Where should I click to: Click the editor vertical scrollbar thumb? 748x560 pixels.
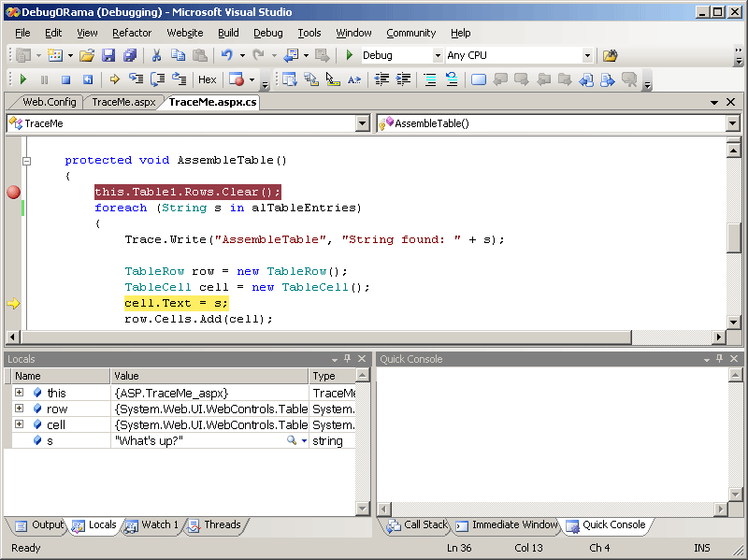(x=735, y=237)
